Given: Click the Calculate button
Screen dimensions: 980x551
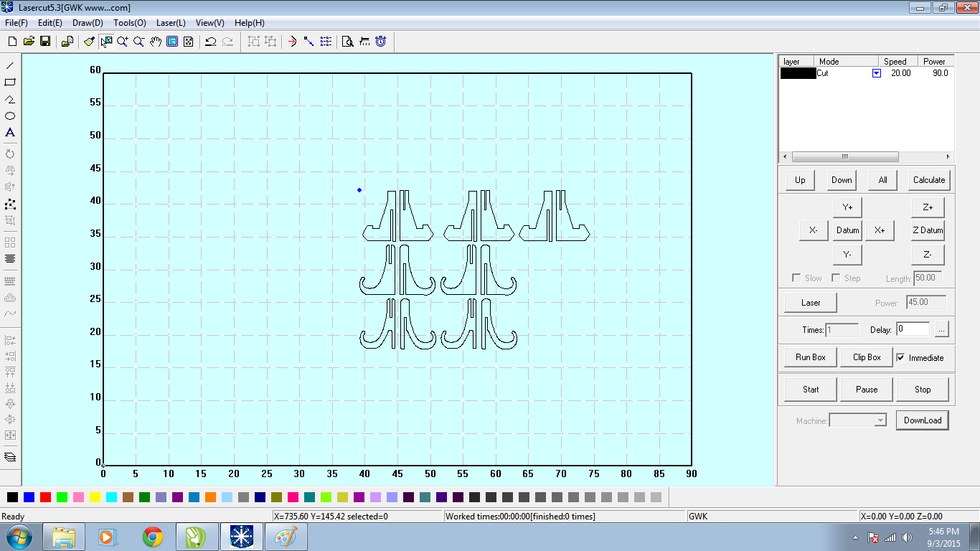Looking at the screenshot, I should (929, 180).
